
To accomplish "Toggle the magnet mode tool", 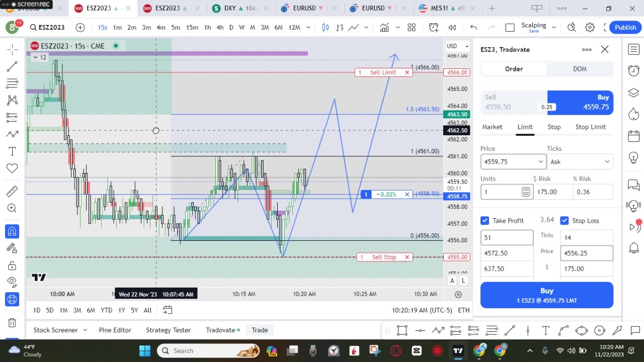I will [12, 231].
